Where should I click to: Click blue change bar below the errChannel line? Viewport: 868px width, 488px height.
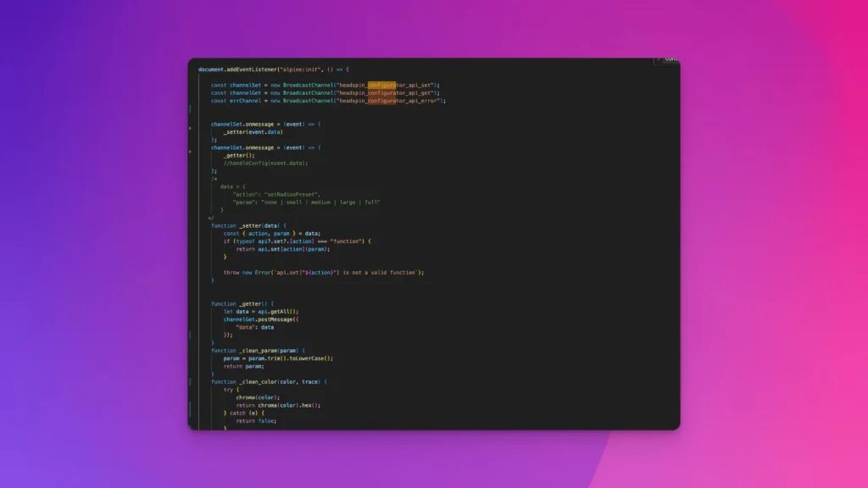(x=190, y=109)
